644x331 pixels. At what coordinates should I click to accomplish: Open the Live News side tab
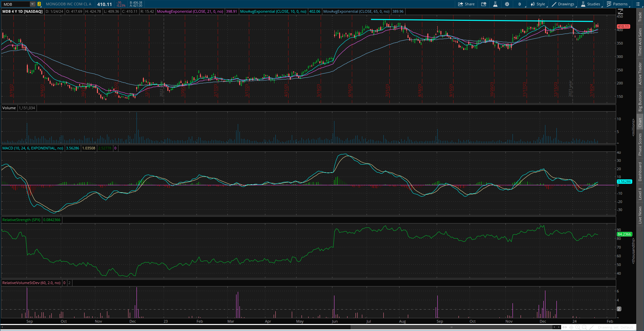point(640,215)
